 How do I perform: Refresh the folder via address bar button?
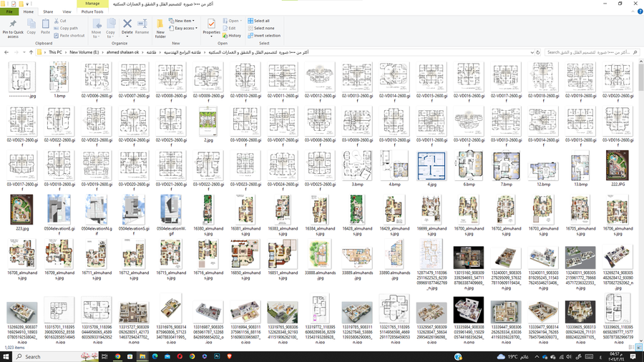coord(538,52)
